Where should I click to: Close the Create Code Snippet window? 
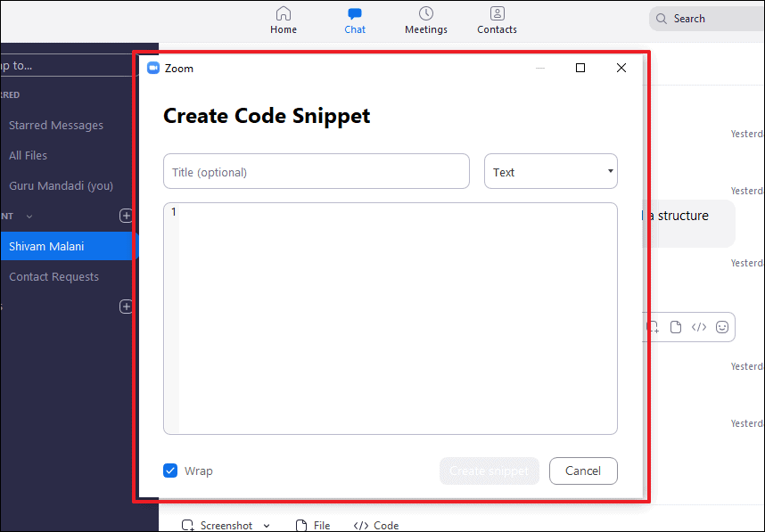pos(621,68)
